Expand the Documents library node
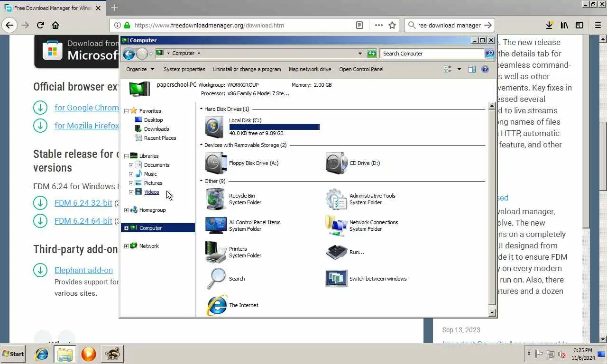The image size is (607, 364). click(131, 165)
